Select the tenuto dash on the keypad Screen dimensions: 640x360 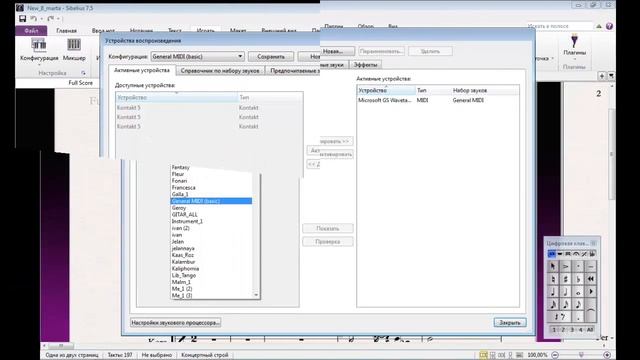[591, 267]
